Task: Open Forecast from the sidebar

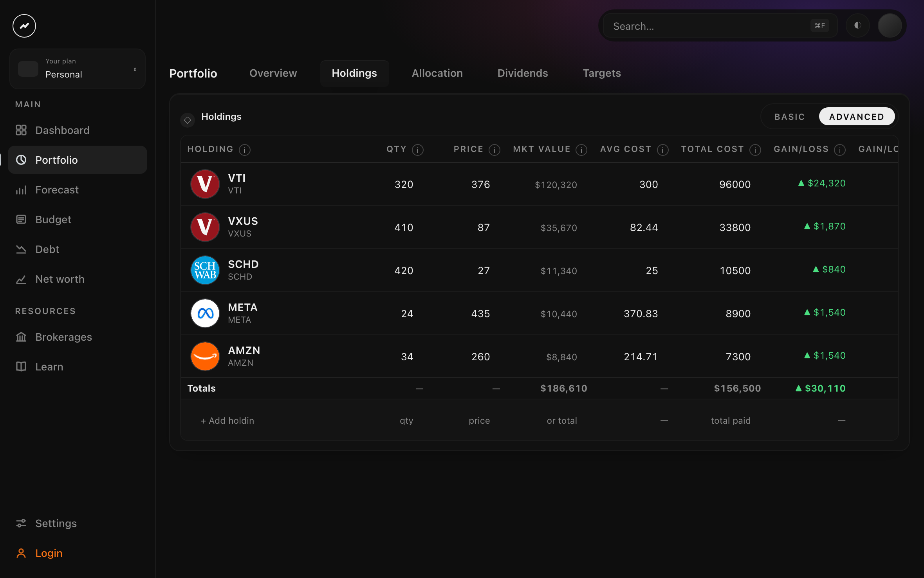Action: click(78, 190)
